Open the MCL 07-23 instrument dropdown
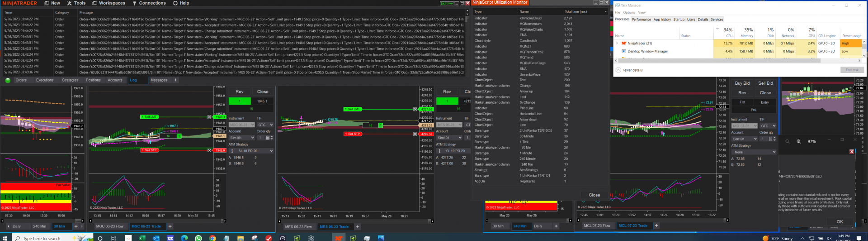This screenshot has width=868, height=241. pos(745,126)
